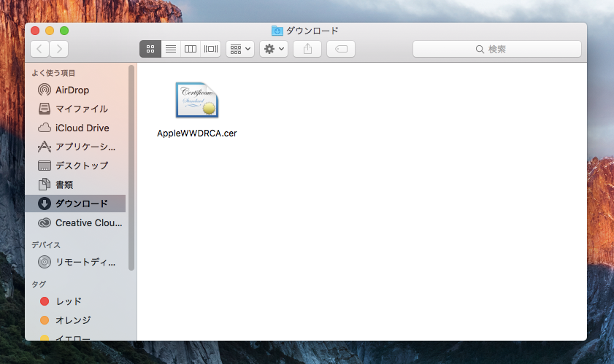The image size is (614, 364).
Task: Open アプリケーシ... folder in the sidebar
Action: (x=75, y=147)
